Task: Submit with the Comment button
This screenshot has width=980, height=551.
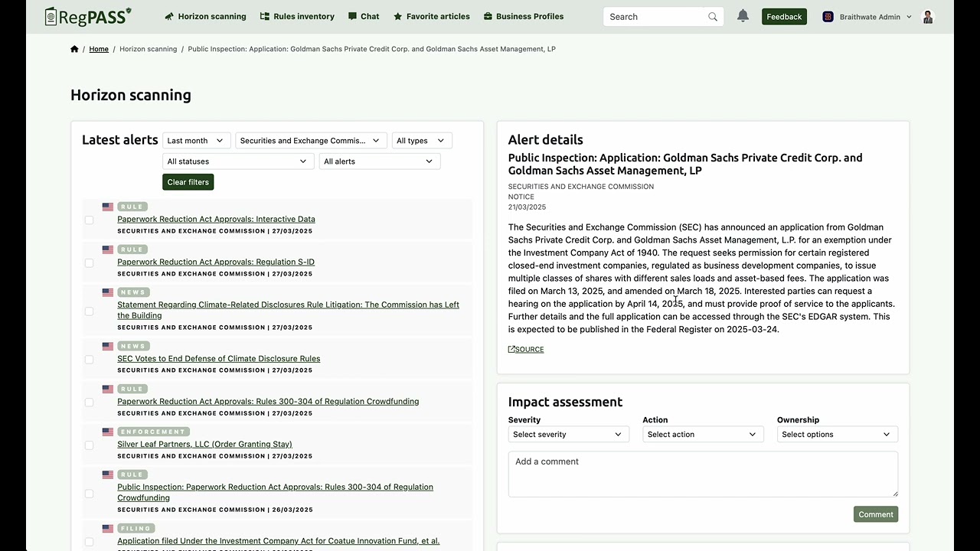Action: 876,514
